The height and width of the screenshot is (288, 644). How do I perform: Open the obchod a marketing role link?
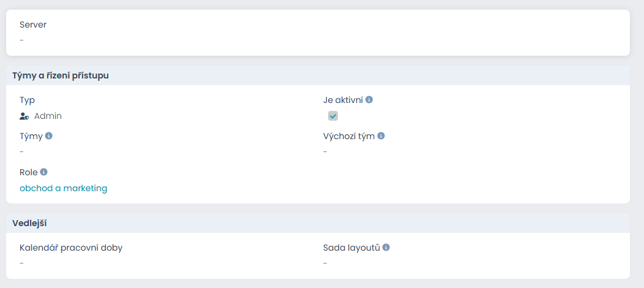[x=64, y=188]
